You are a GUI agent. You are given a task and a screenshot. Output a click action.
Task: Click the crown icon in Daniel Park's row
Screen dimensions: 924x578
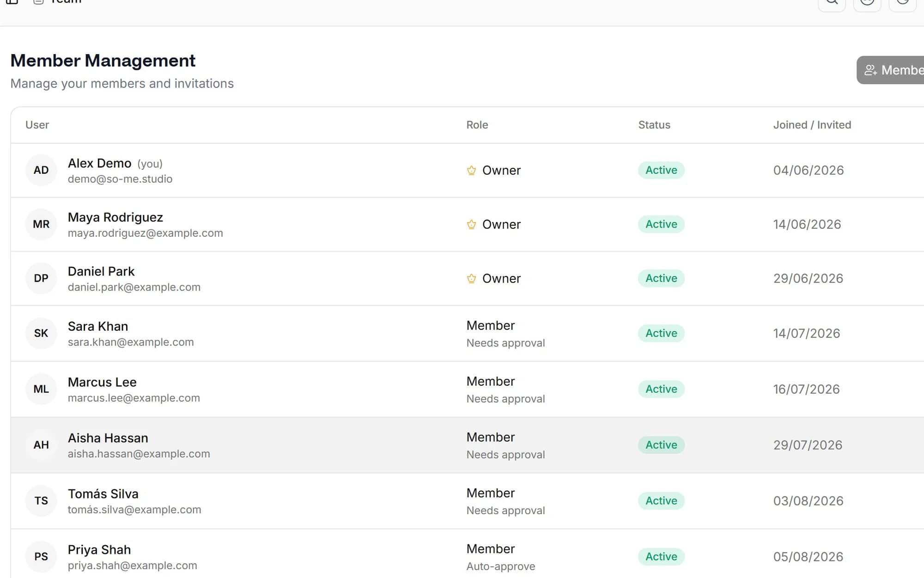[471, 278]
